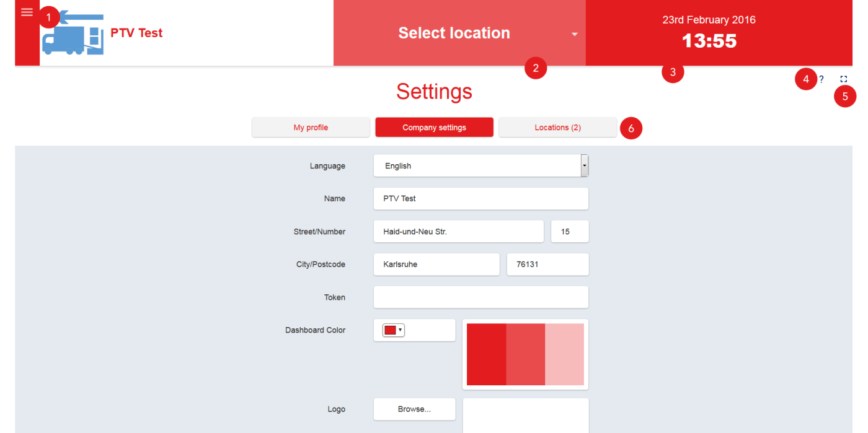The image size is (868, 433).
Task: Click the light pink color swatch
Action: (x=564, y=354)
